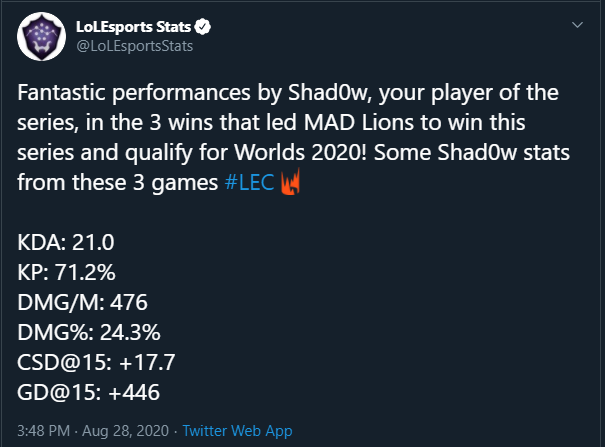Click the orange LEC hashtag emoji icon
This screenshot has height=447, width=605.
pyautogui.click(x=291, y=182)
